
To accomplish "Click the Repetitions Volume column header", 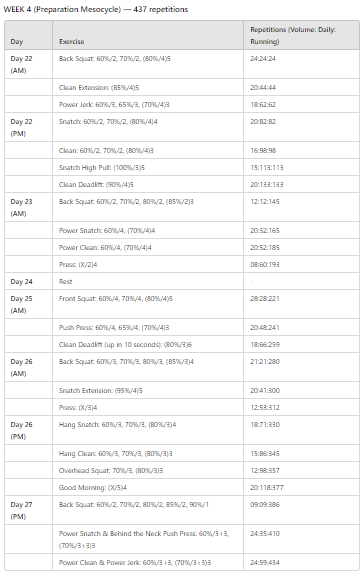I will pyautogui.click(x=301, y=35).
